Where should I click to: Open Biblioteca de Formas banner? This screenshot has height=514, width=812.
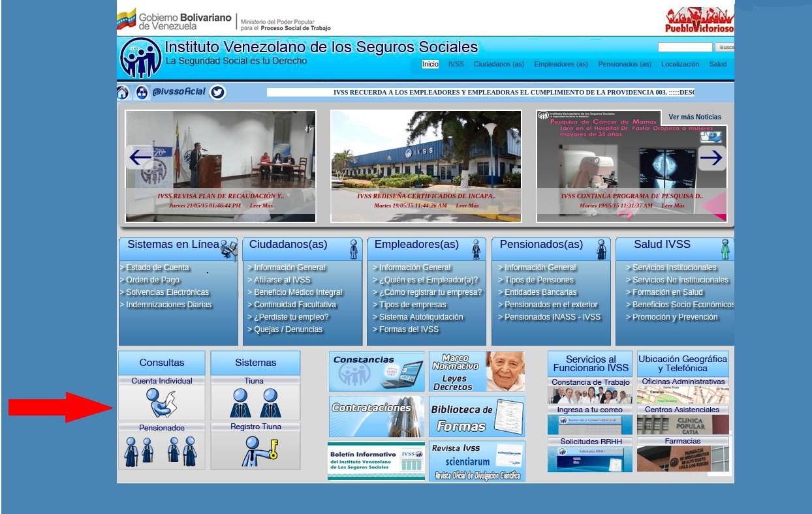[x=476, y=416]
